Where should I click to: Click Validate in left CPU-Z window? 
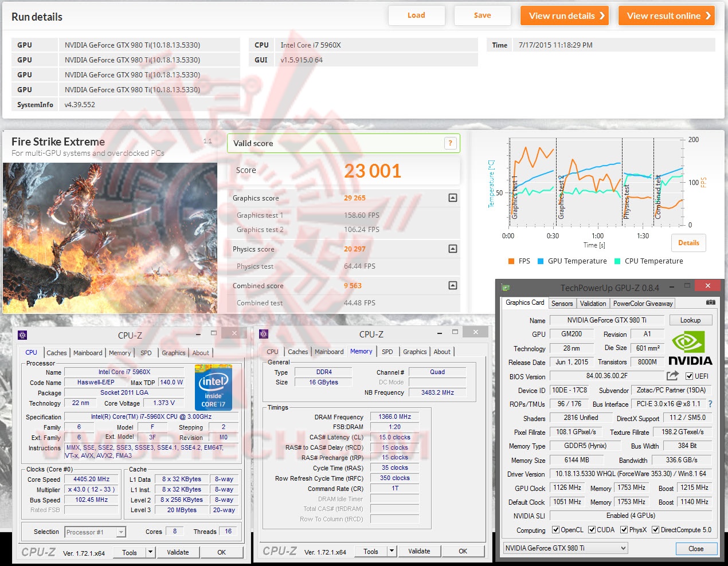coord(178,552)
